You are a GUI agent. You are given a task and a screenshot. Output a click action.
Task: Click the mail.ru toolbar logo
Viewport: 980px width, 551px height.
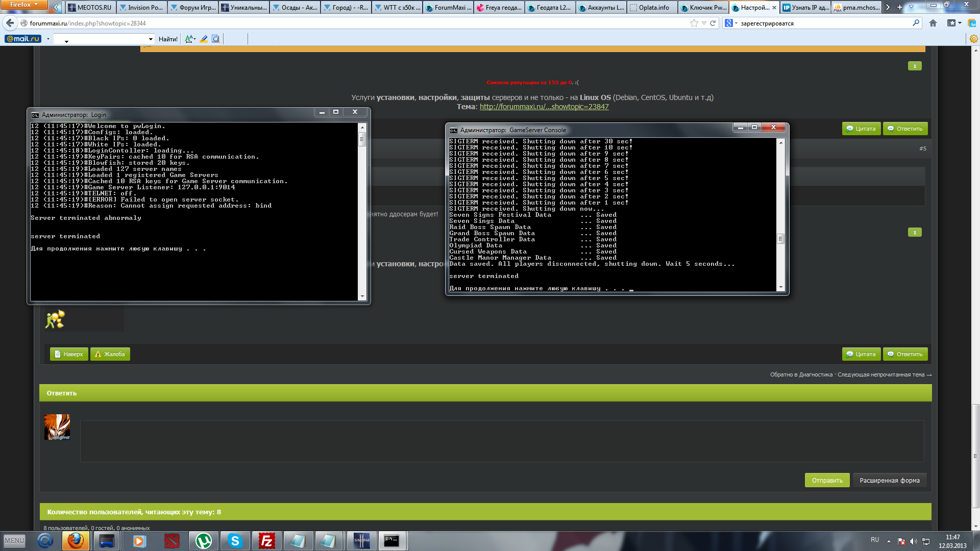click(23, 39)
